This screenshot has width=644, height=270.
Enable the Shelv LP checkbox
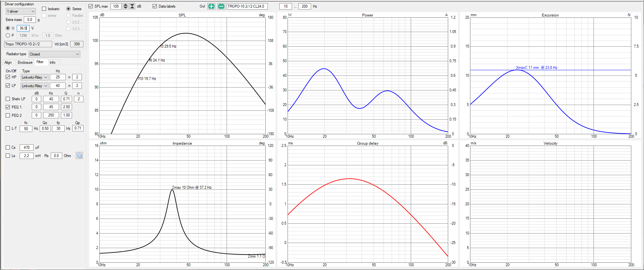click(x=8, y=99)
